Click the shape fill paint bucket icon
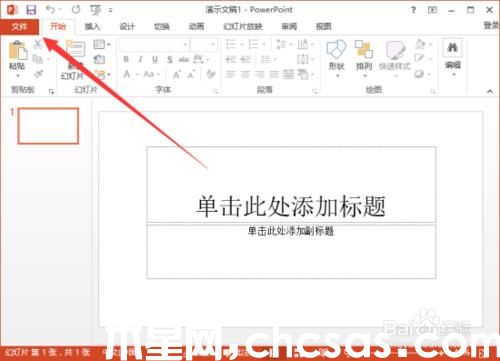This screenshot has width=500, height=361. (x=420, y=44)
